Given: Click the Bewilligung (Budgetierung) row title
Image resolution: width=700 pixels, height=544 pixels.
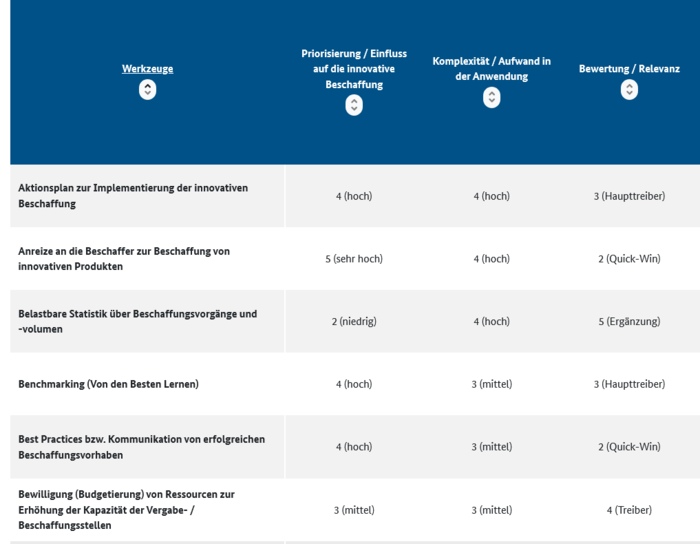Looking at the screenshot, I should 126,510.
